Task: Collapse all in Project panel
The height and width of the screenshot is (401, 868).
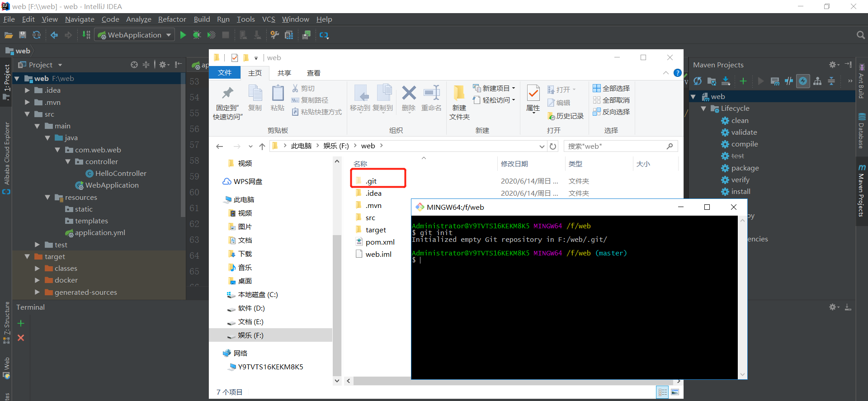Action: (x=146, y=65)
